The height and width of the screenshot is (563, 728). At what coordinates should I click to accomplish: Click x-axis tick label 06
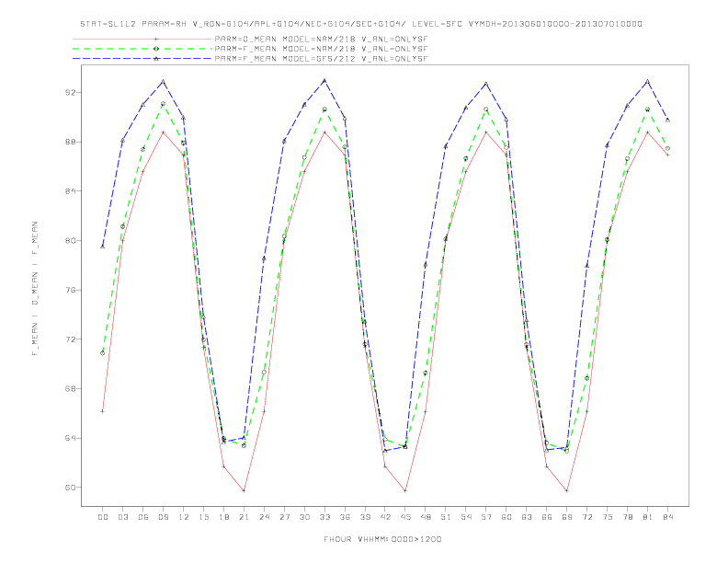143,517
